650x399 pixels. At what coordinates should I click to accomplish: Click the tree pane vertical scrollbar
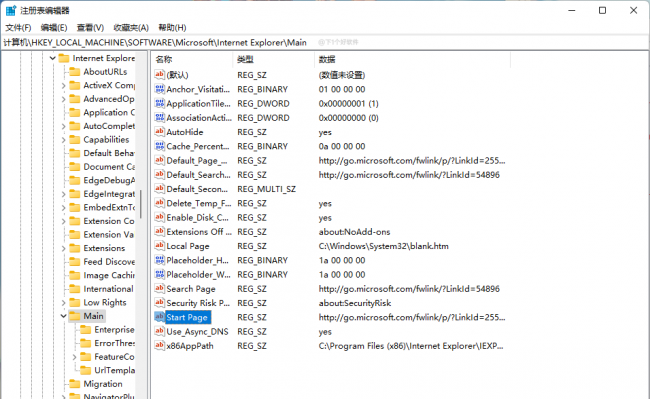point(141,203)
